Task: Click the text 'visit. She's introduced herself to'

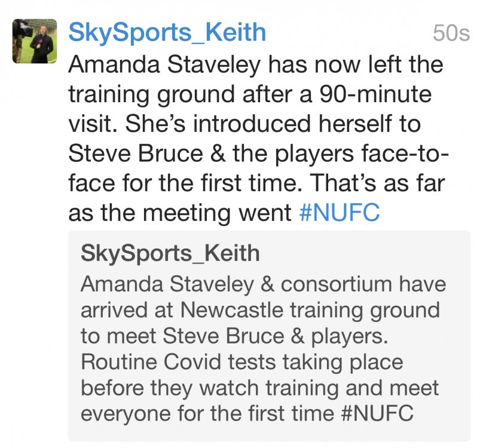Action: tap(244, 124)
